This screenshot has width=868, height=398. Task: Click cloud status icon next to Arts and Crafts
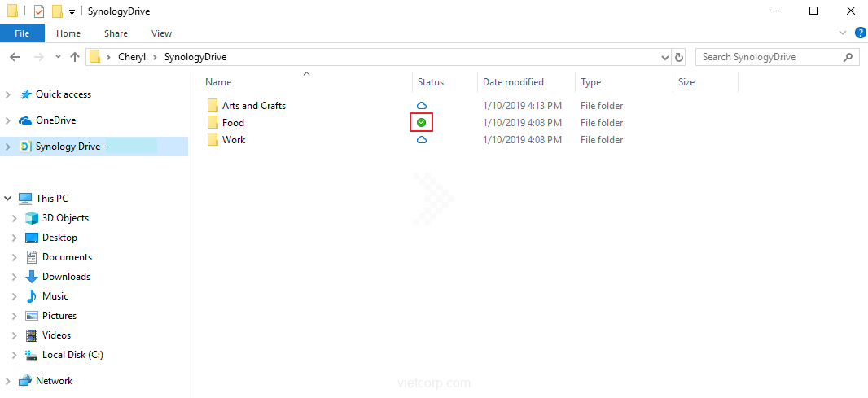422,106
